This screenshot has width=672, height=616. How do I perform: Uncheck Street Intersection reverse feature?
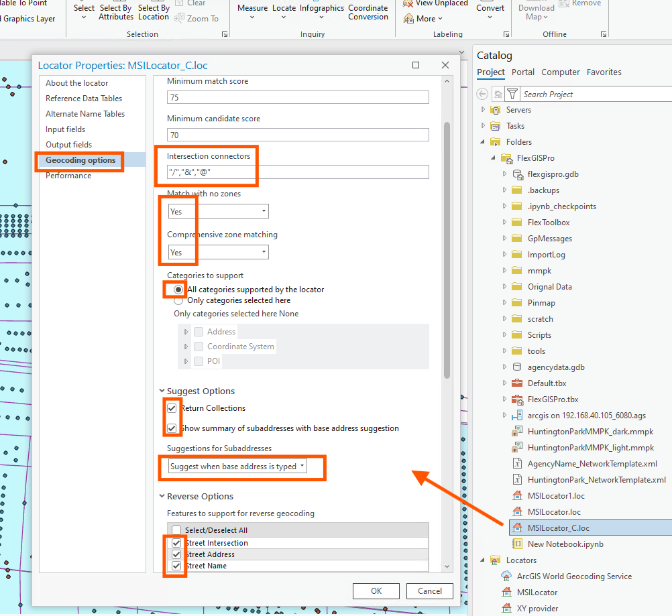[176, 543]
